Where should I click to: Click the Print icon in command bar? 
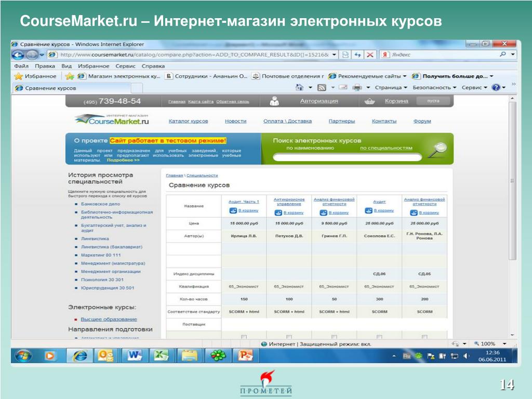pyautogui.click(x=357, y=87)
